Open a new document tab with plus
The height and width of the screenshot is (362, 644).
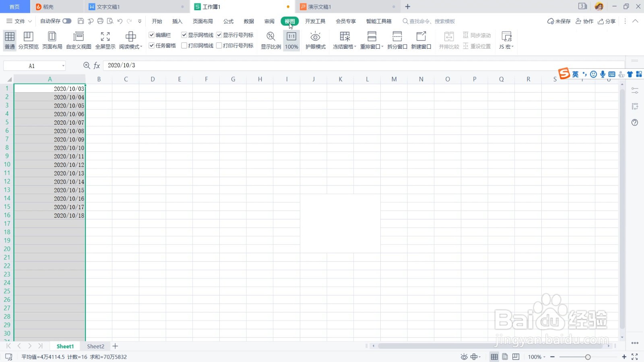[407, 6]
